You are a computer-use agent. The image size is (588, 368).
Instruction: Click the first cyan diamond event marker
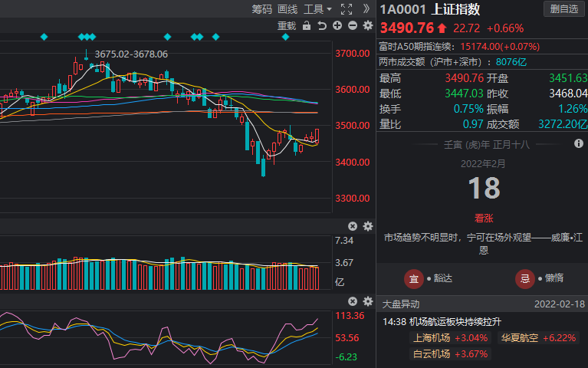tap(44, 37)
